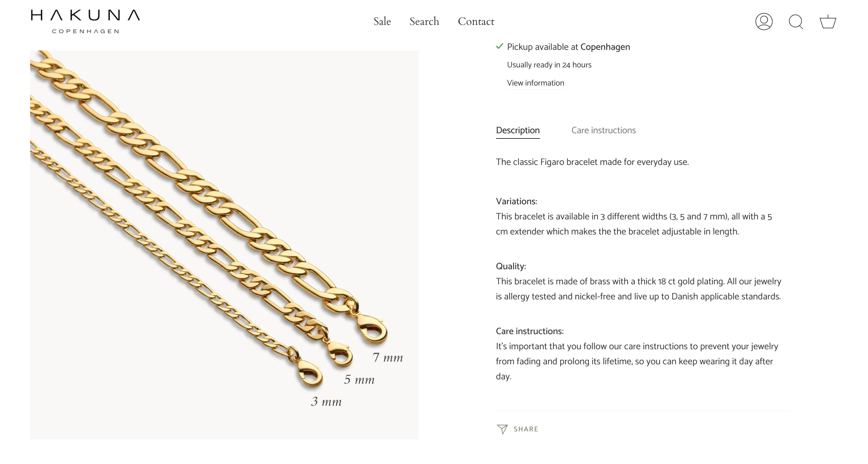Click the Usually ready in 24 hours text
Image resolution: width=868 pixels, height=464 pixels.
549,65
